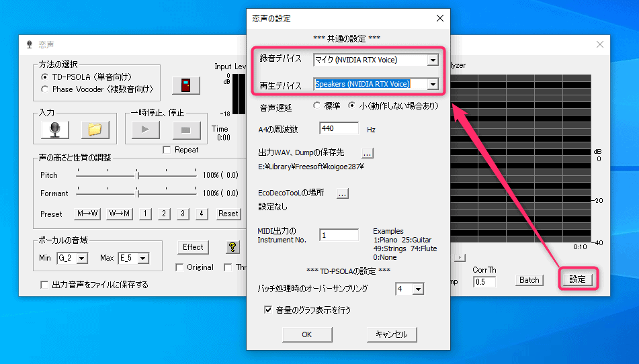Screen dimensions: 639x364
Task: Open the recording device dropdown
Action: click(x=433, y=60)
